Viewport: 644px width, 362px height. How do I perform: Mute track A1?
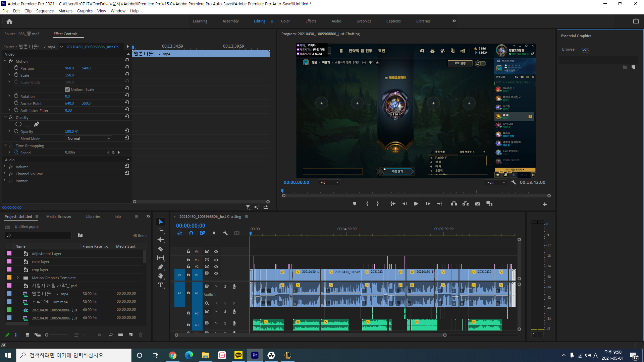[216, 286]
